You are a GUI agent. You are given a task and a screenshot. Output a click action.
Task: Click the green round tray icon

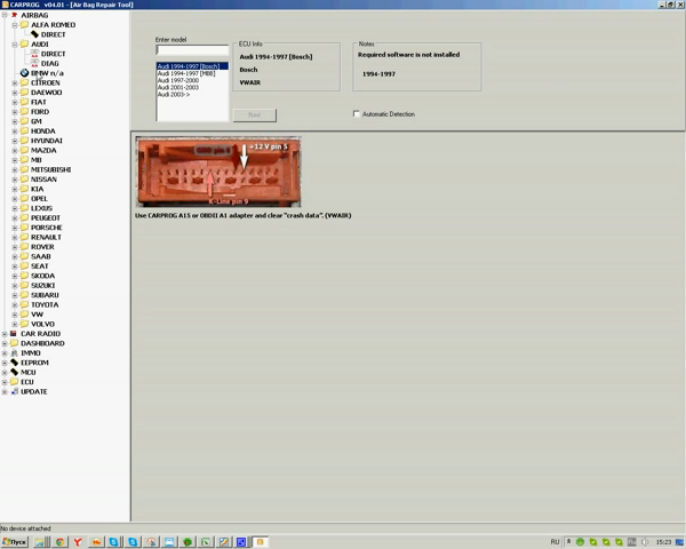point(580,542)
